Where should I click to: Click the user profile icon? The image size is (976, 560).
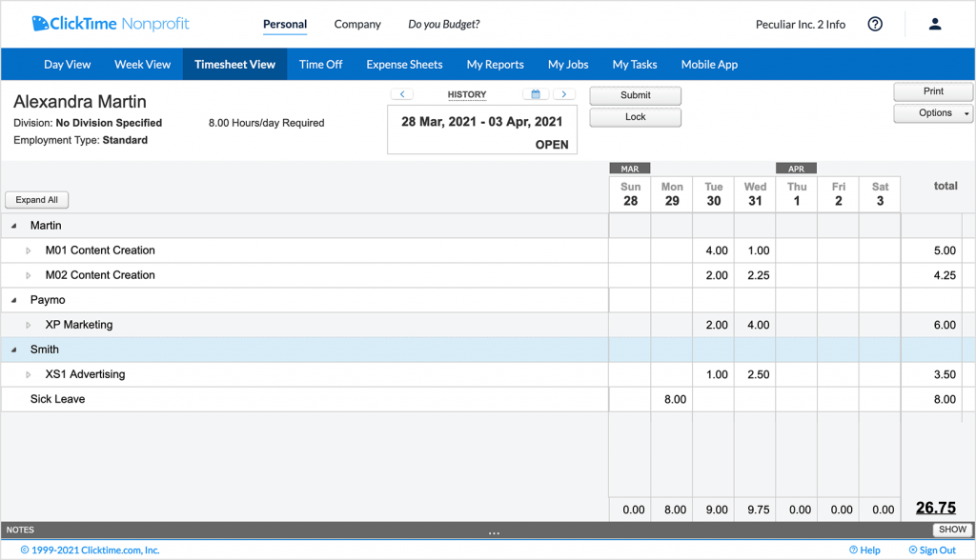tap(934, 24)
